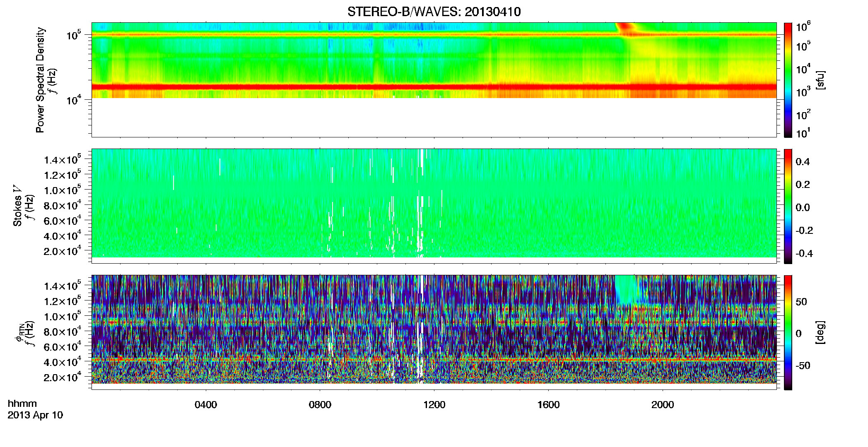Click the 1200 time axis label
868x447 pixels.
tap(434, 404)
